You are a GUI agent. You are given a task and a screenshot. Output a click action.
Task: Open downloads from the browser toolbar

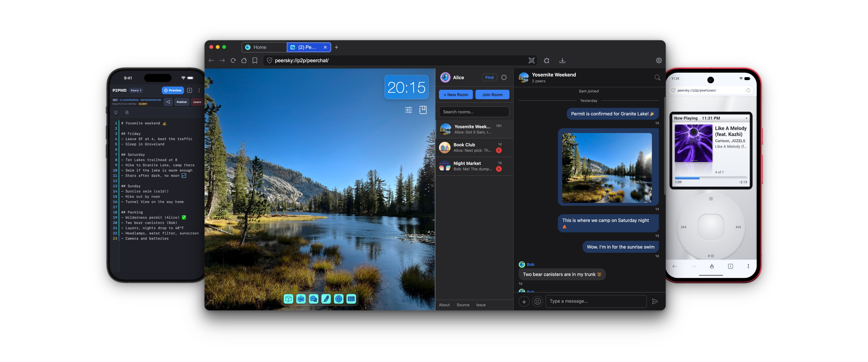pyautogui.click(x=562, y=60)
